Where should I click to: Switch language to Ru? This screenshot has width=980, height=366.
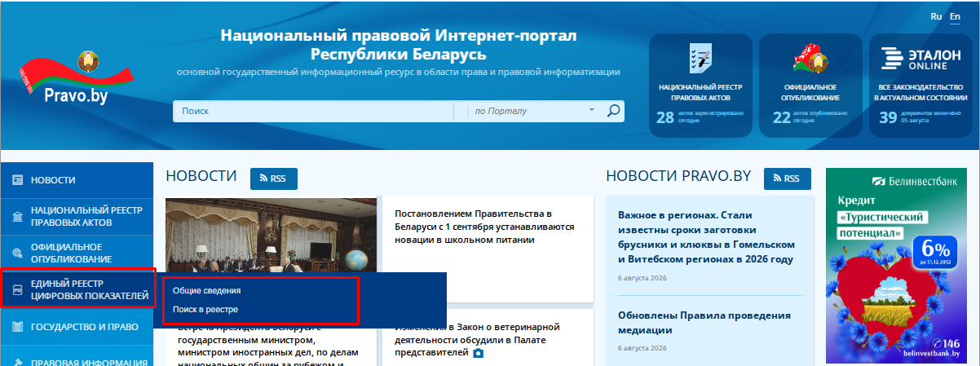(x=936, y=16)
